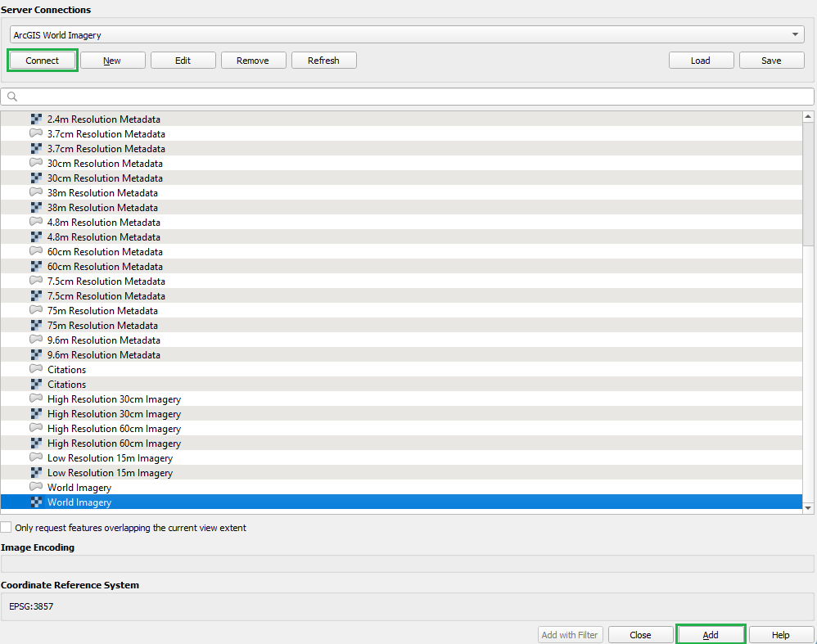Click the layer list scrollbar up arrow
The image size is (817, 644).
808,117
